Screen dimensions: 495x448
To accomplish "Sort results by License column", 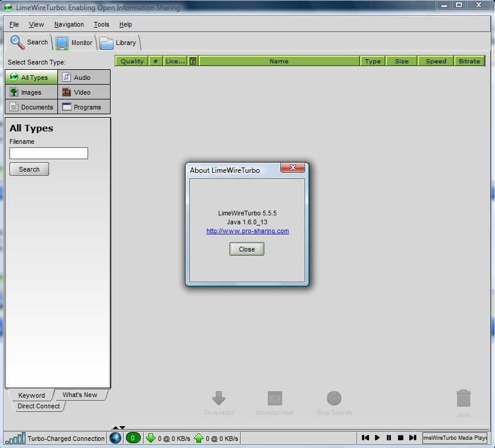I will [175, 61].
